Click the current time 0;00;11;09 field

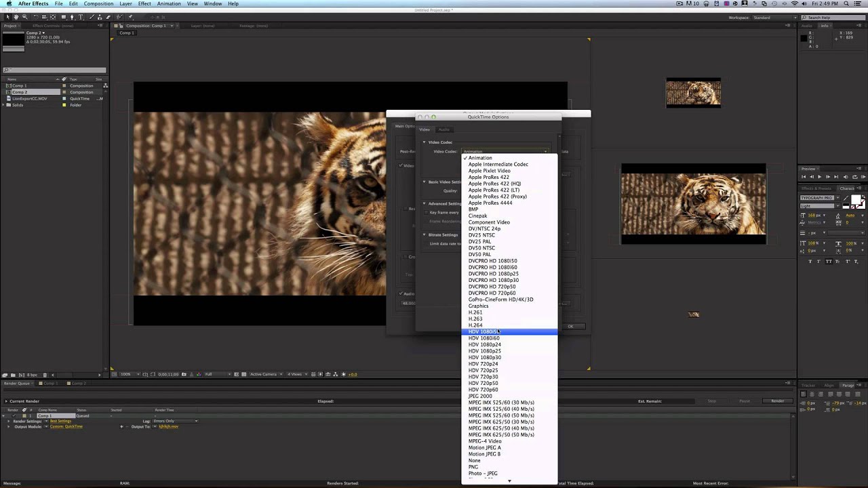coord(168,374)
